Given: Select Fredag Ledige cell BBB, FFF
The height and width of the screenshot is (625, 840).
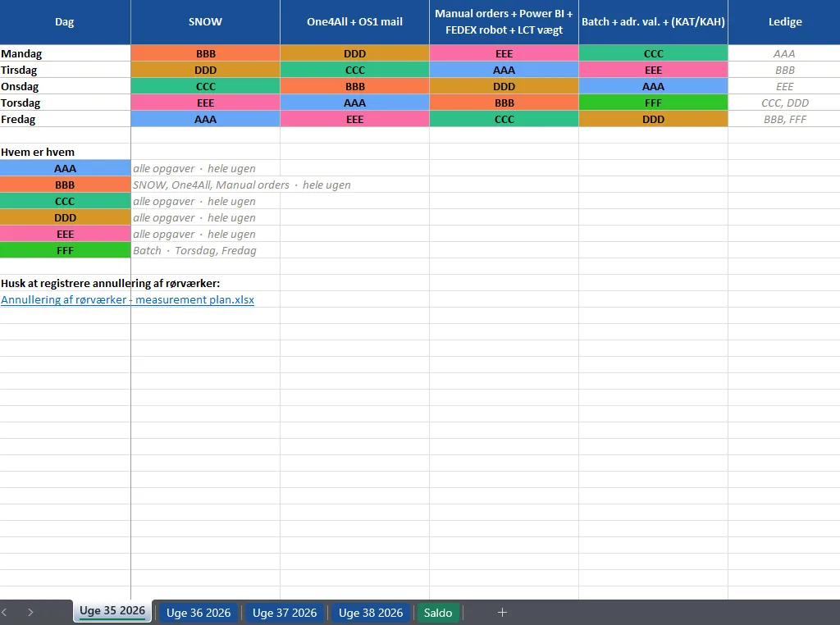Looking at the screenshot, I should coord(785,119).
